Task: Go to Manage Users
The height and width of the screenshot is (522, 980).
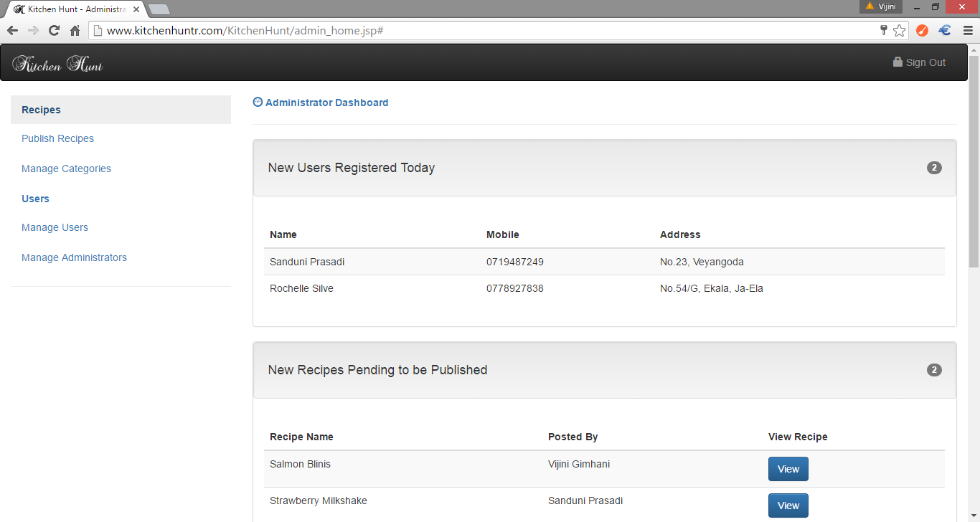Action: coord(55,227)
